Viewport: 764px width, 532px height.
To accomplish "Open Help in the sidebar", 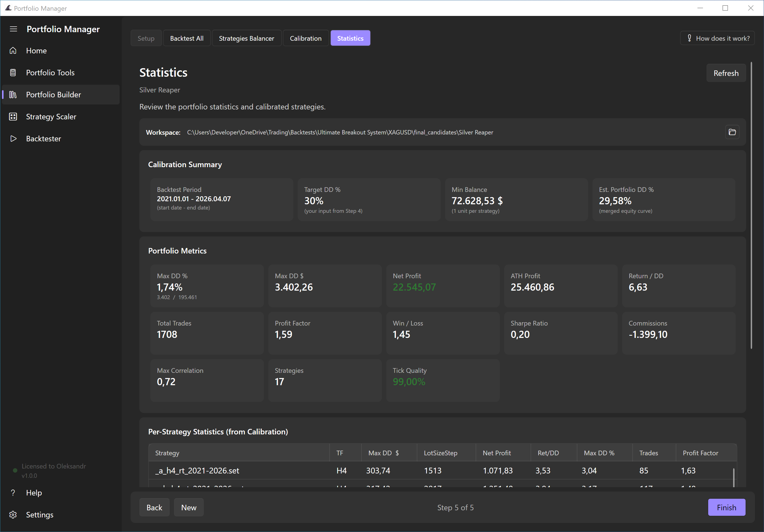I will (x=60, y=493).
